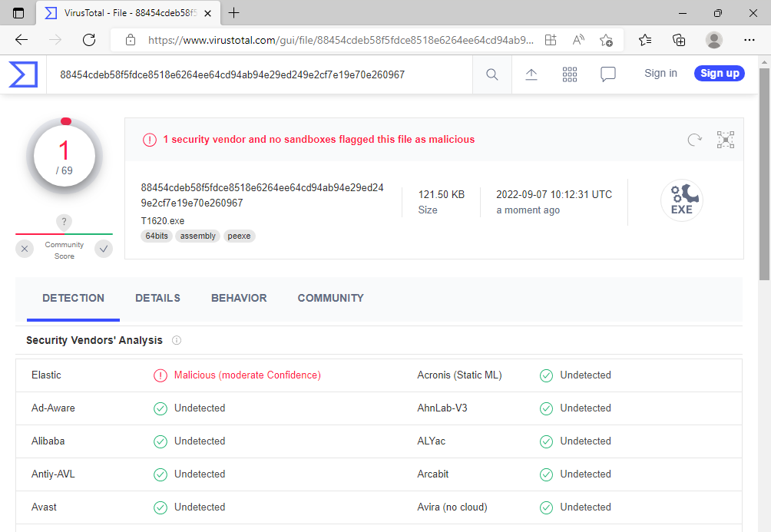This screenshot has width=771, height=532.
Task: Open search with the magnifier icon
Action: coord(492,74)
